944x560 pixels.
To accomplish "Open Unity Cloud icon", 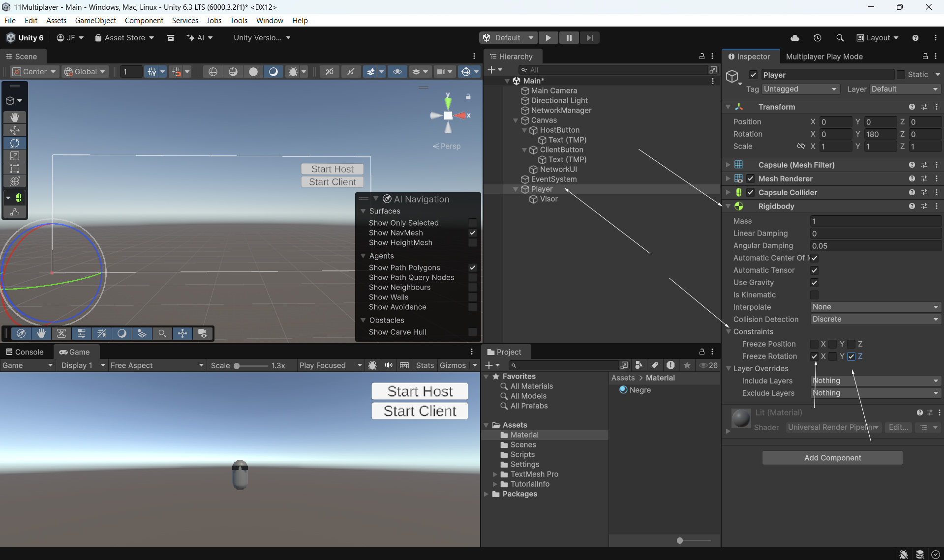I will (x=794, y=38).
